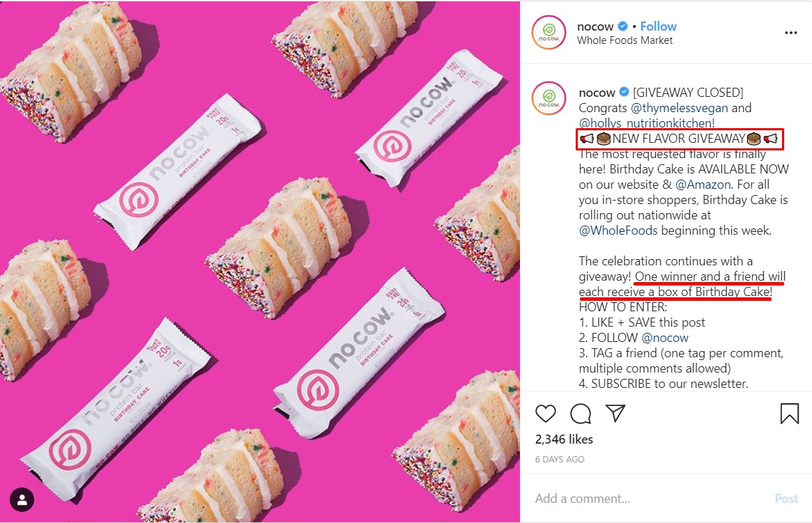The height and width of the screenshot is (523, 812).
Task: Click the tagged people icon on photo
Action: coord(22,500)
